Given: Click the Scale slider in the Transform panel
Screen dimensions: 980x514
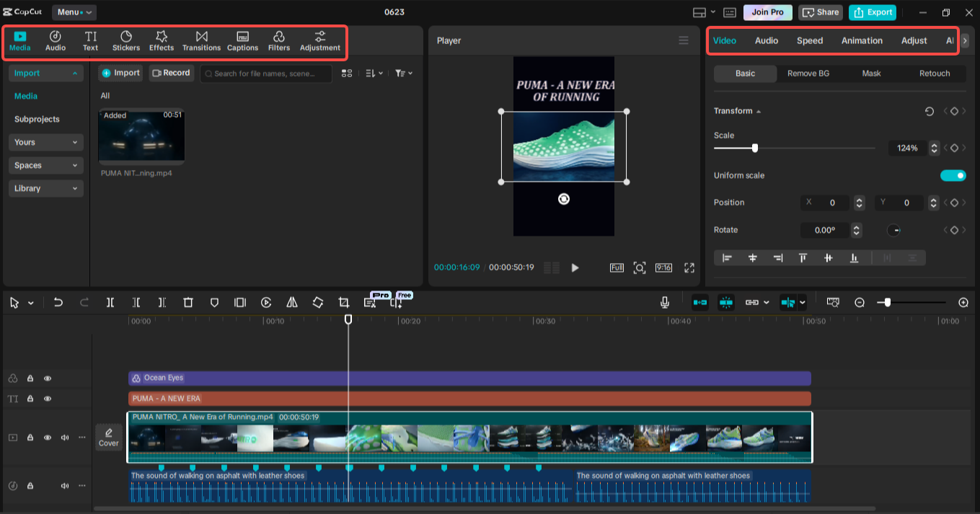Looking at the screenshot, I should tap(754, 148).
